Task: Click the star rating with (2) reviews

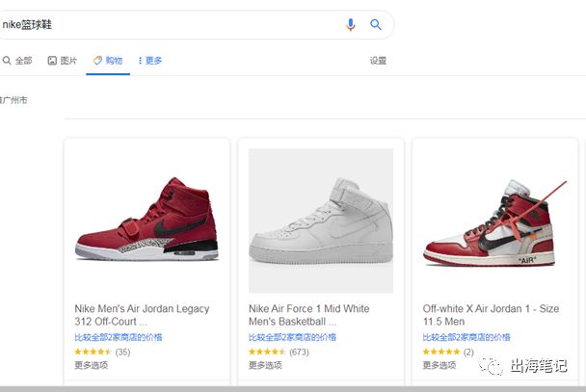Action: coord(448,352)
